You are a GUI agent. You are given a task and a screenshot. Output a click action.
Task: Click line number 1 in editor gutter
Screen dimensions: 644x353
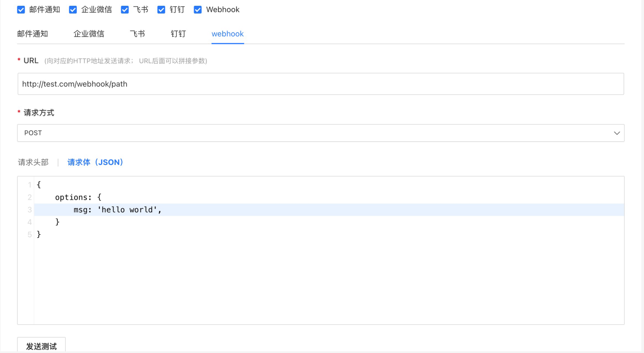coord(29,185)
